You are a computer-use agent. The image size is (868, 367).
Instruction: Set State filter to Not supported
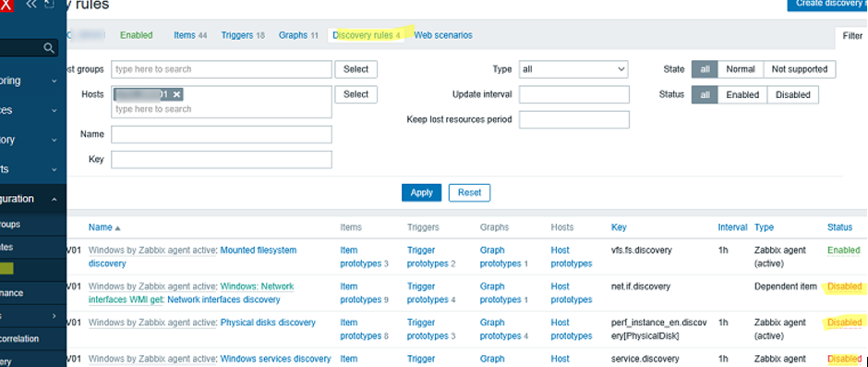pos(800,69)
